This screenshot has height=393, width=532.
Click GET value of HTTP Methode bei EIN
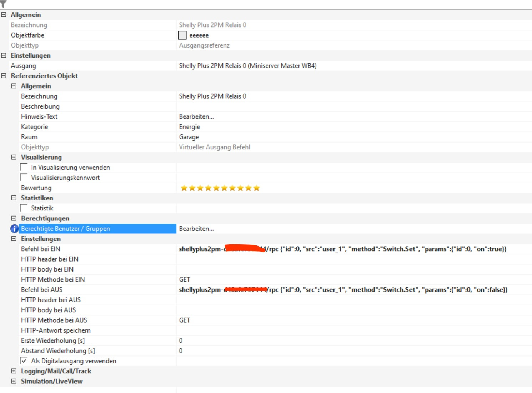[185, 279]
